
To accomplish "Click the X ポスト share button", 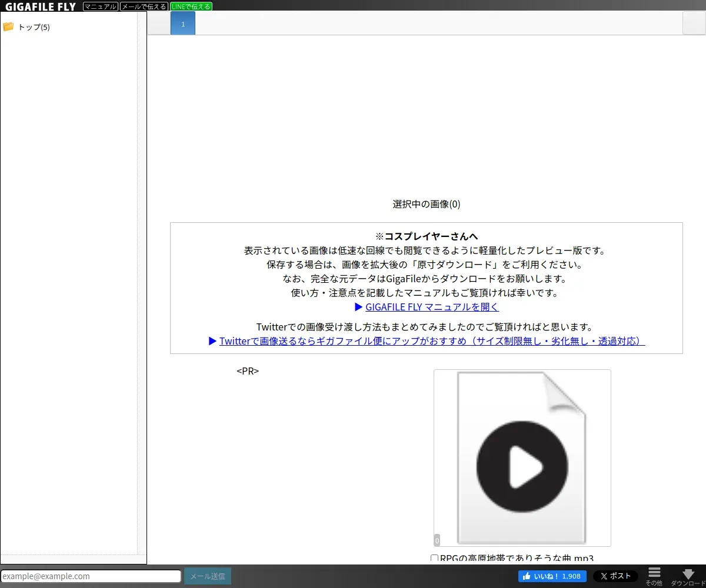I will click(x=615, y=576).
